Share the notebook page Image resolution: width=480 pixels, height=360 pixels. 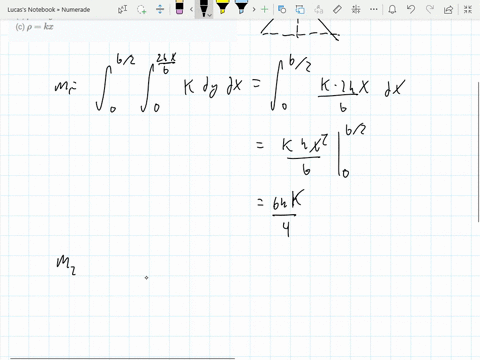(x=448, y=9)
